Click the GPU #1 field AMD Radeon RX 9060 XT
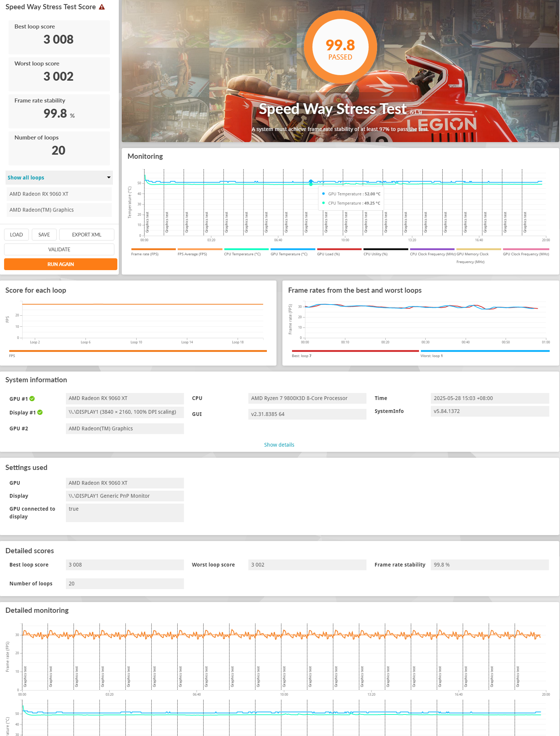Viewport: 560px width, 736px height. click(125, 399)
